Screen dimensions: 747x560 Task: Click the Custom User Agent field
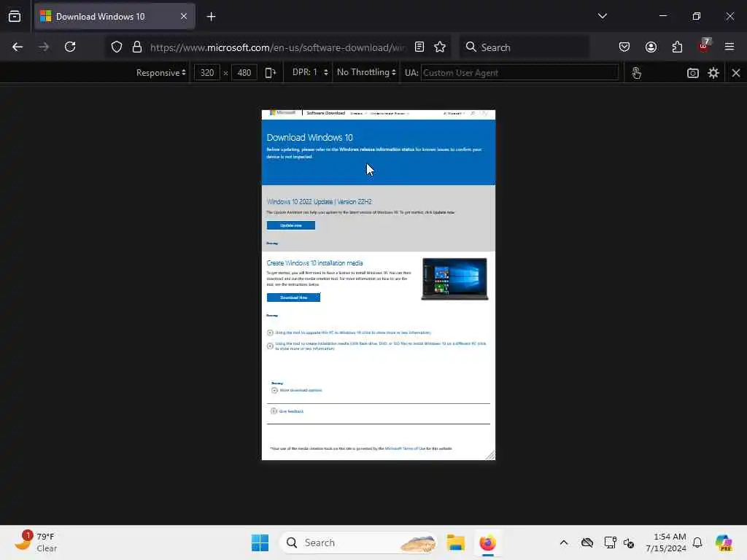tap(519, 73)
